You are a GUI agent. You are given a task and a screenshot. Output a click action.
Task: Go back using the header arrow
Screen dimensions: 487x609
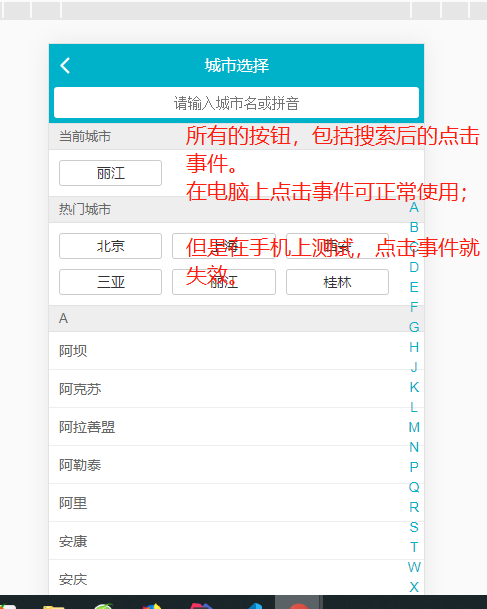(x=65, y=65)
